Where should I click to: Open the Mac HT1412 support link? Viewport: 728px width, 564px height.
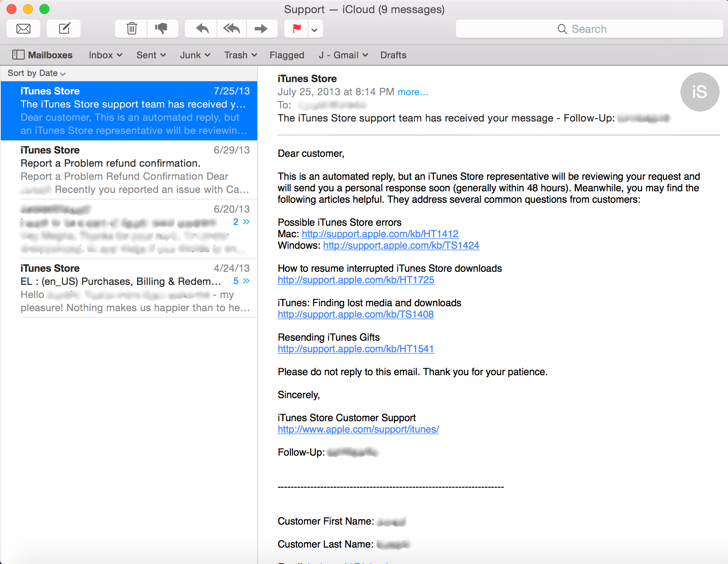click(380, 234)
